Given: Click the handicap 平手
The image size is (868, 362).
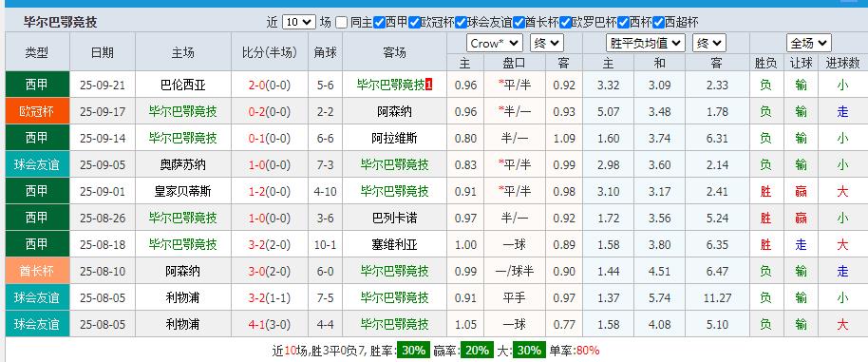Looking at the screenshot, I should [515, 297].
